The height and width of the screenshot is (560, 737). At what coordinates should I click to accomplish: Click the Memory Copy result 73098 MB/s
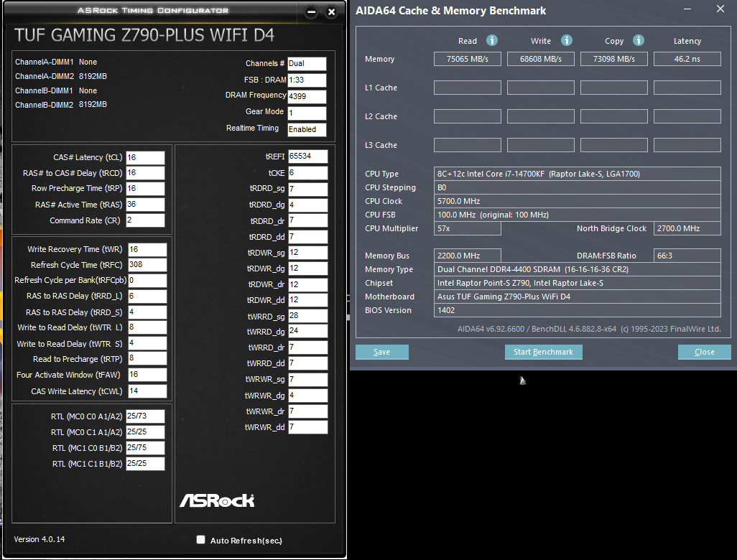pyautogui.click(x=614, y=59)
